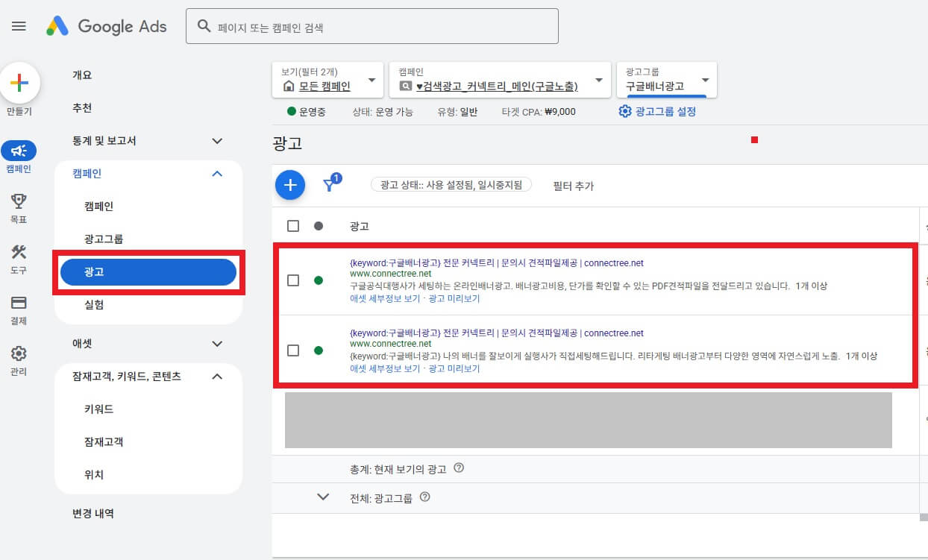Image resolution: width=928 pixels, height=560 pixels.
Task: Click help icon beside 전체: 광고그룹
Action: pos(425,497)
